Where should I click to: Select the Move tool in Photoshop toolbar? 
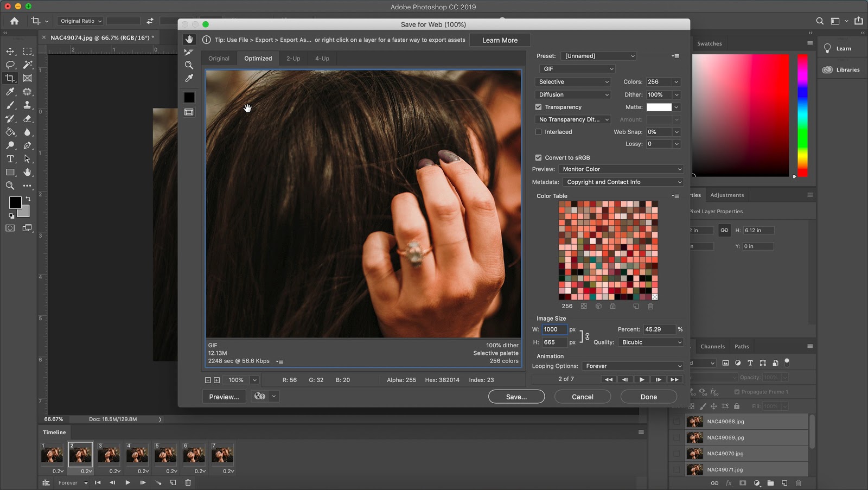[x=10, y=51]
